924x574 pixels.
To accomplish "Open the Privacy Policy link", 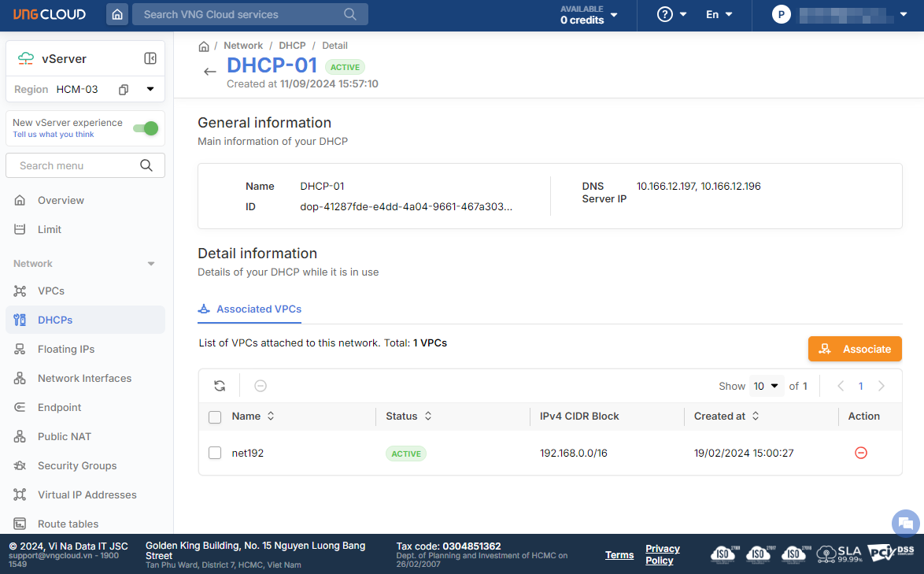I will point(662,554).
